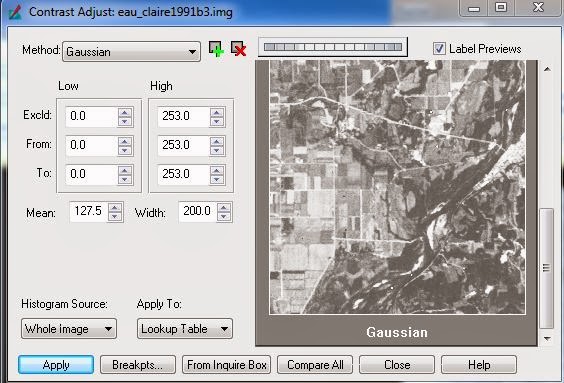Click the Close button at dialog bottom
This screenshot has height=383, width=564.
tap(397, 365)
